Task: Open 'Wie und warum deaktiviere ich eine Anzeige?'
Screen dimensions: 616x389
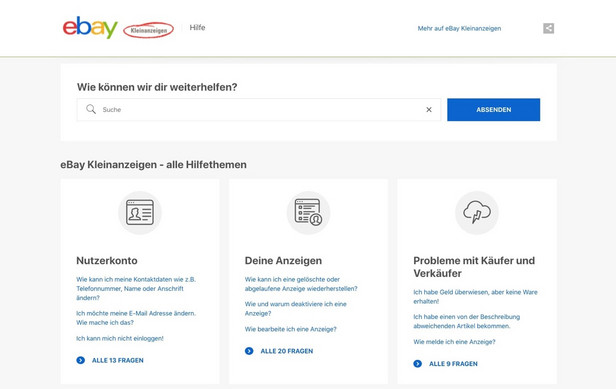Action: coord(296,308)
